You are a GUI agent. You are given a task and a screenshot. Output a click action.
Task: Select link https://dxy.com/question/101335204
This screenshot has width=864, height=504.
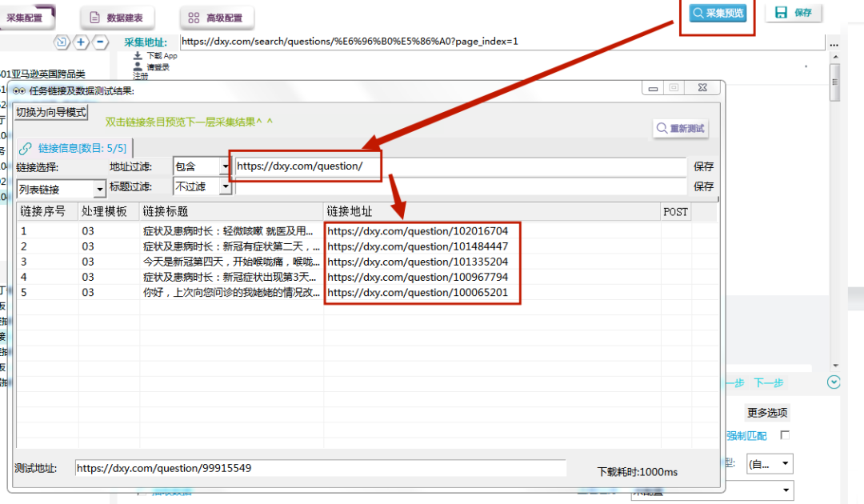[418, 262]
